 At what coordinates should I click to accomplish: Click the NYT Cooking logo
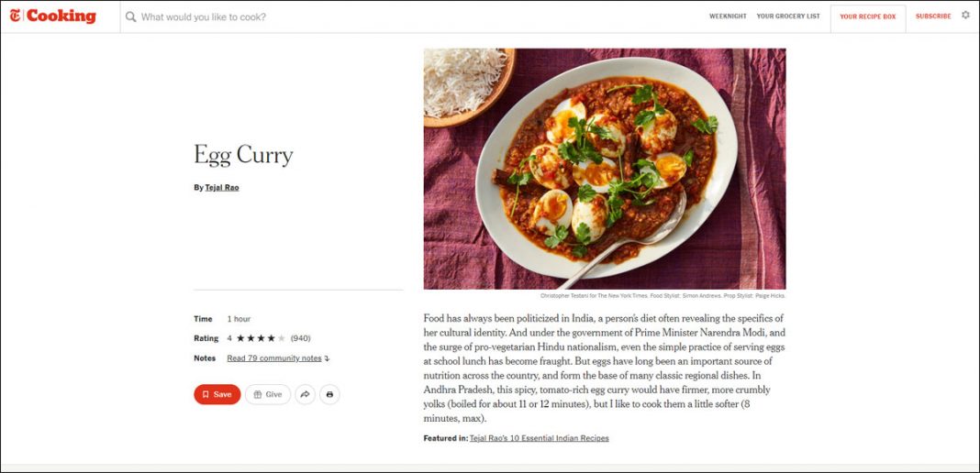click(53, 16)
